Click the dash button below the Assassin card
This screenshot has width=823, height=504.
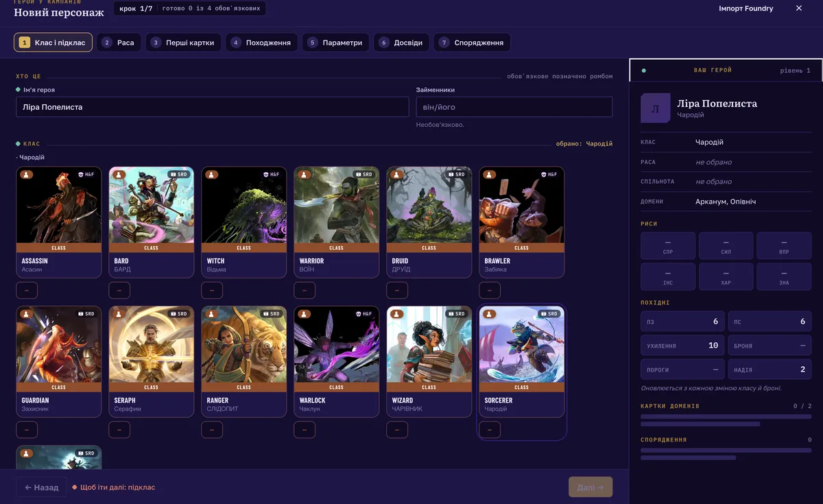pos(27,291)
